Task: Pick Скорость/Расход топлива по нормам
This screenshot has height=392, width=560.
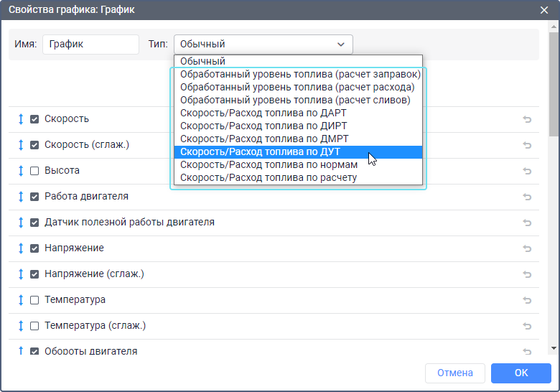Action: [269, 165]
